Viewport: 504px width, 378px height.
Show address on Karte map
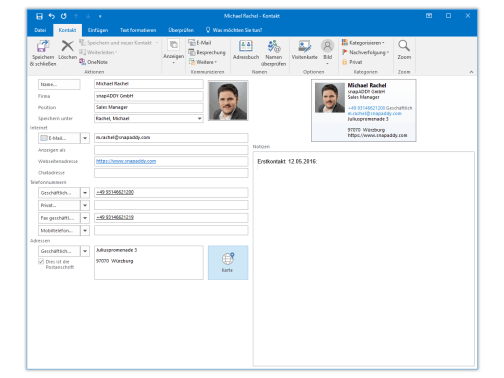coord(228,262)
